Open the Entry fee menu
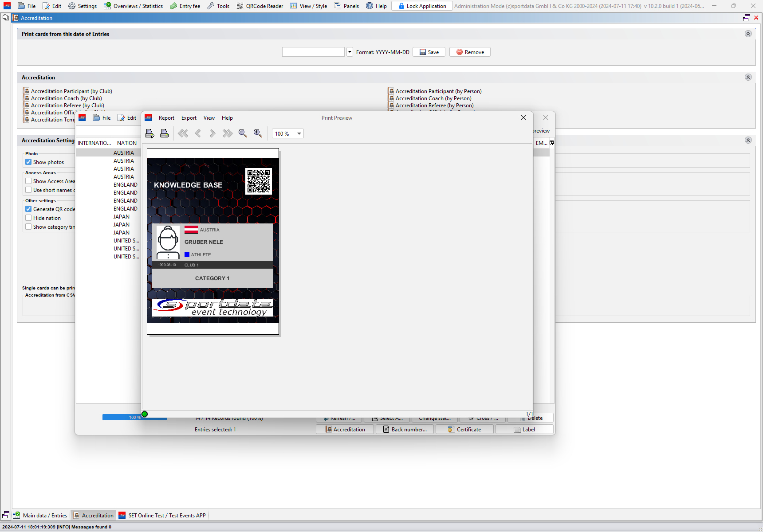 click(x=185, y=6)
